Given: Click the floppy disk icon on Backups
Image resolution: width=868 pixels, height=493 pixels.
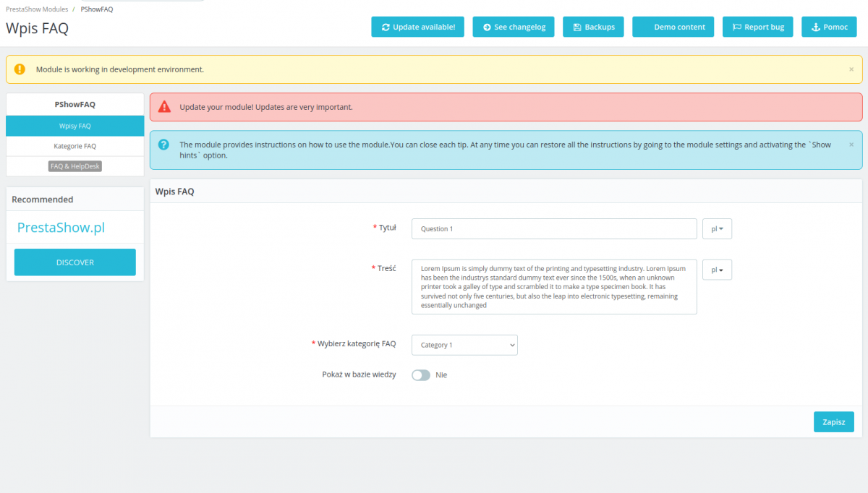Looking at the screenshot, I should click(577, 27).
